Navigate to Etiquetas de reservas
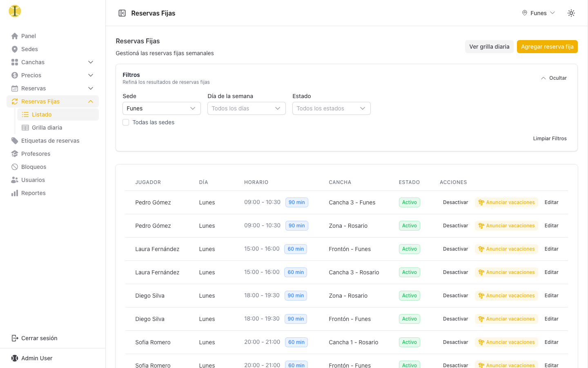 (x=53, y=141)
